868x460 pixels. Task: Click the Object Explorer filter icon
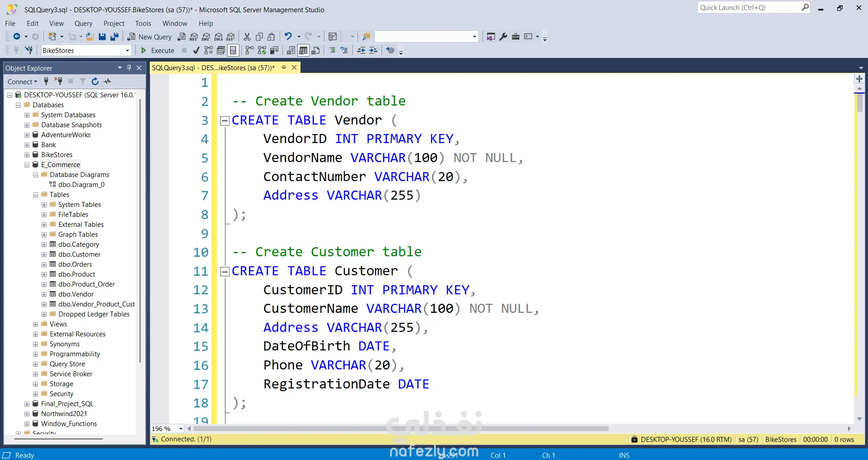click(x=83, y=81)
